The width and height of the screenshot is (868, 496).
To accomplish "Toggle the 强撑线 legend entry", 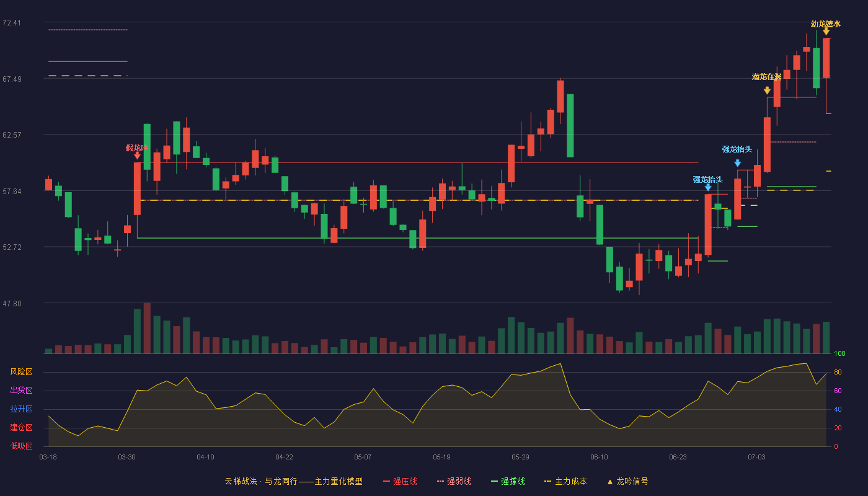I will tap(508, 481).
